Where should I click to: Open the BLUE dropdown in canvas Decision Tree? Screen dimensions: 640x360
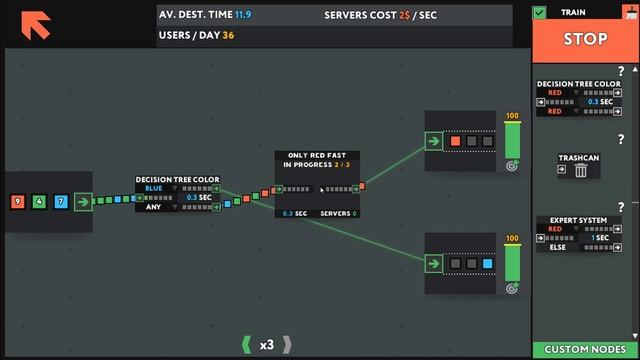pyautogui.click(x=175, y=188)
